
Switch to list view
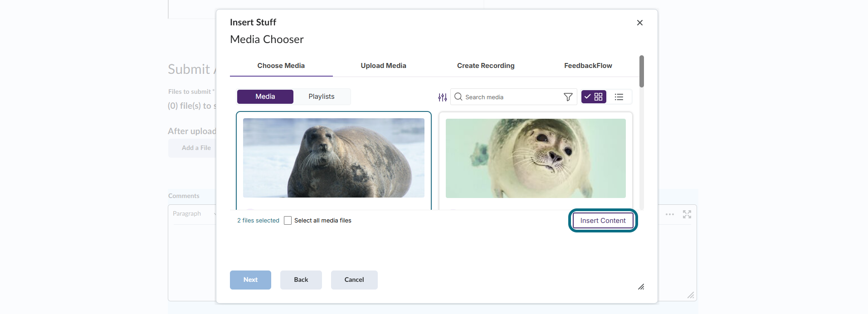619,97
